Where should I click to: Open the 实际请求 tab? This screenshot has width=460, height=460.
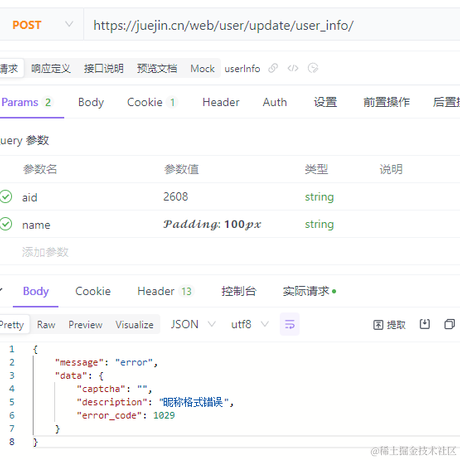coord(309,291)
